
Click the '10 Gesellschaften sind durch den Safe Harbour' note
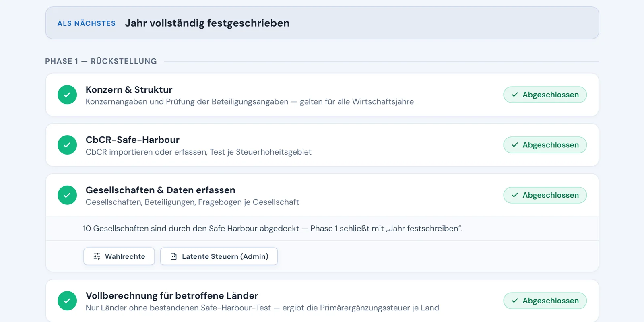tap(273, 229)
